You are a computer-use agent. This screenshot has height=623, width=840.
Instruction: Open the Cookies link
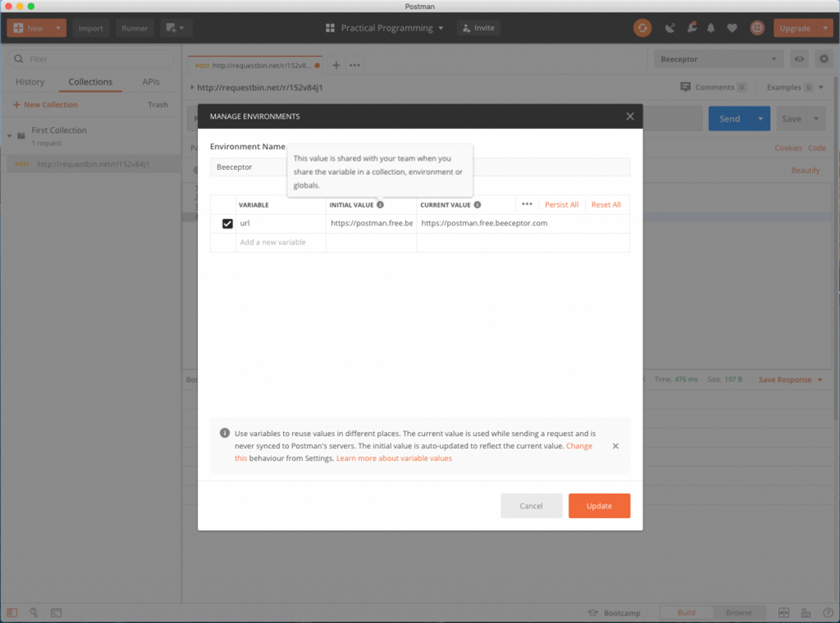point(788,148)
